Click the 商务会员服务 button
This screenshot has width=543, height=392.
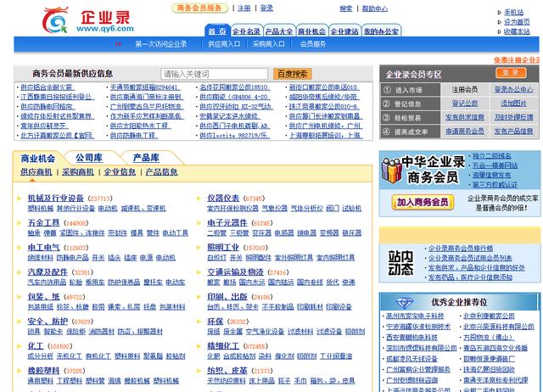(x=199, y=8)
